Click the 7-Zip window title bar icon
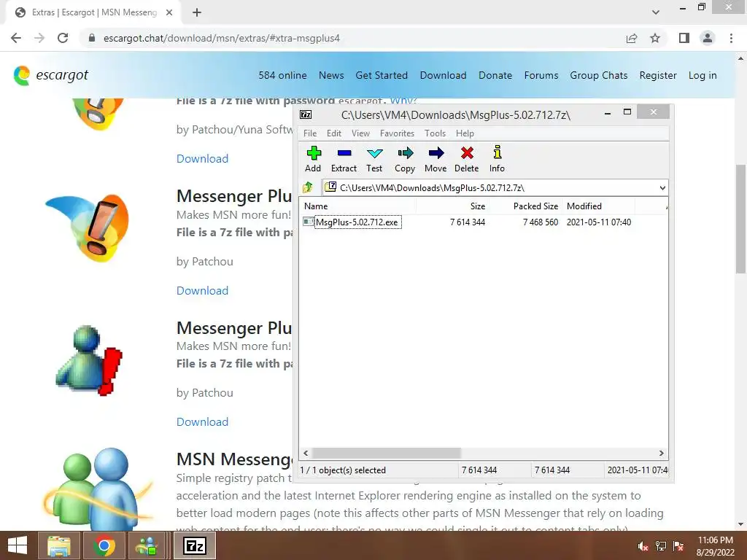Screen dimensions: 747x560 (x=306, y=114)
